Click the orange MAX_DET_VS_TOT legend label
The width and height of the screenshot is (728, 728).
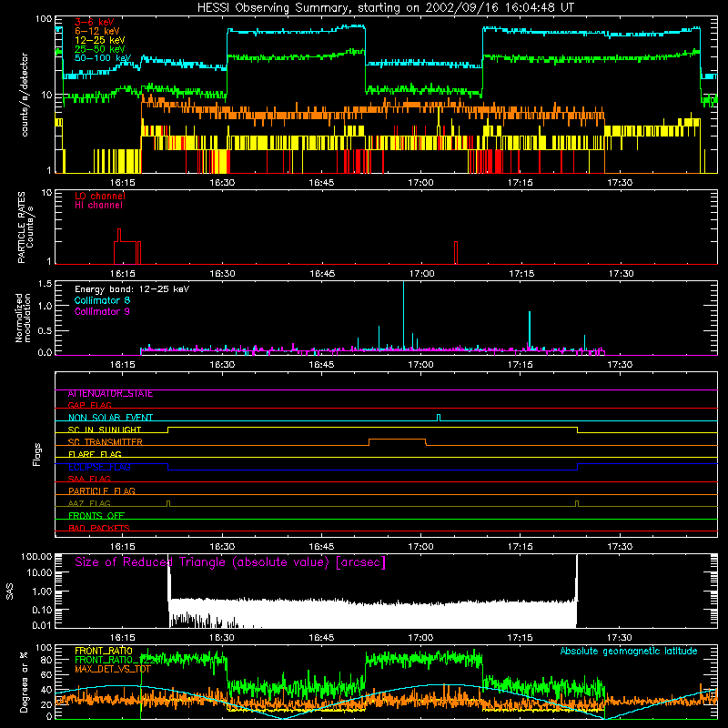(x=113, y=669)
